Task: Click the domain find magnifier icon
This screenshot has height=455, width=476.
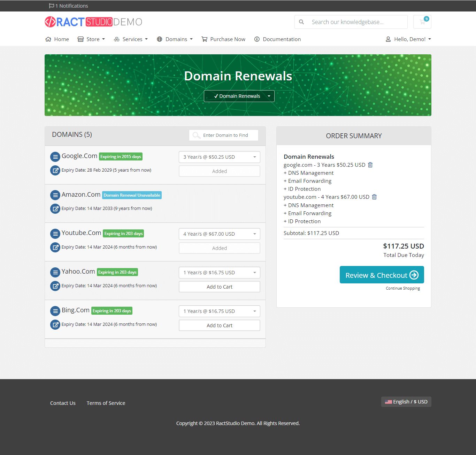Action: [x=197, y=135]
